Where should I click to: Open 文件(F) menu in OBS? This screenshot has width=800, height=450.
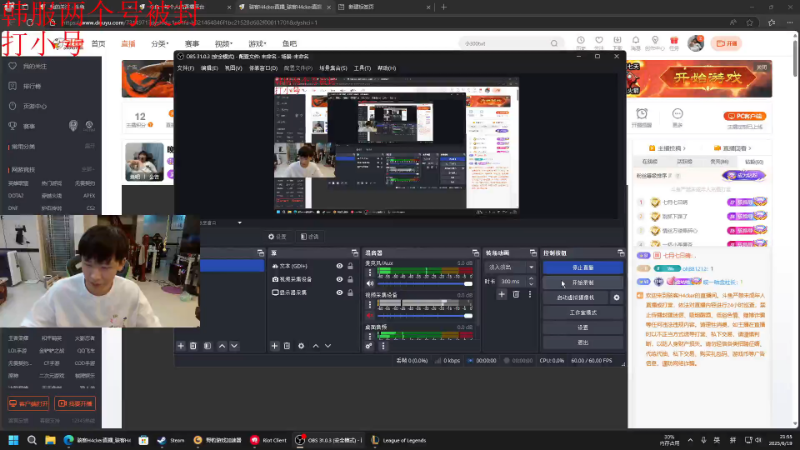tap(185, 68)
